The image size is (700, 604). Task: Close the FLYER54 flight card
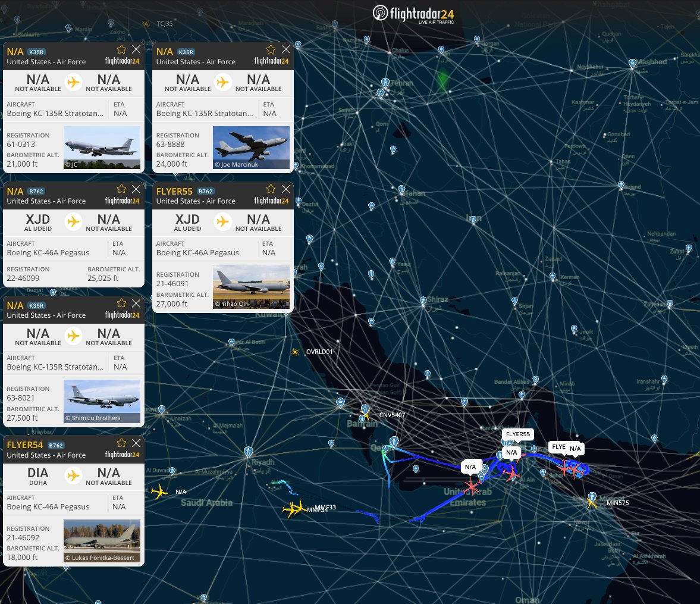(x=136, y=443)
